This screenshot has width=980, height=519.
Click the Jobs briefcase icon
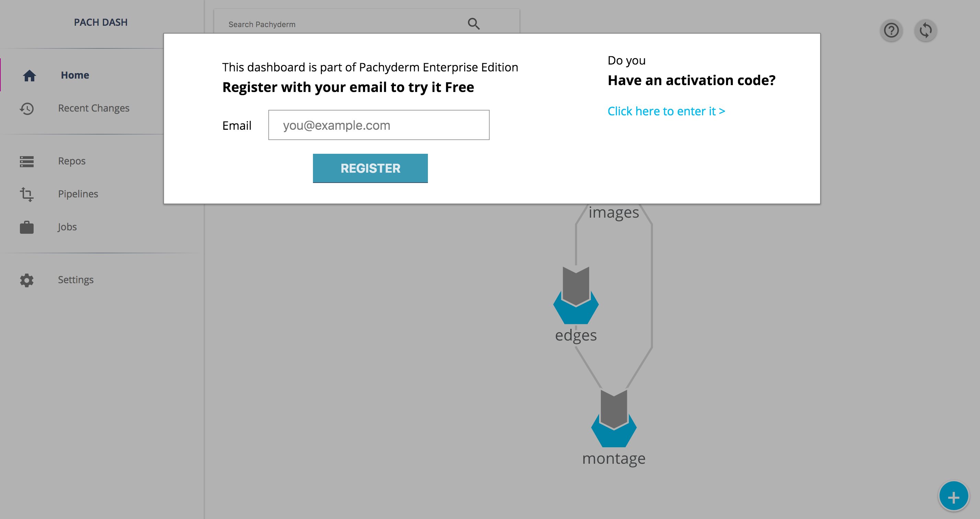point(27,227)
